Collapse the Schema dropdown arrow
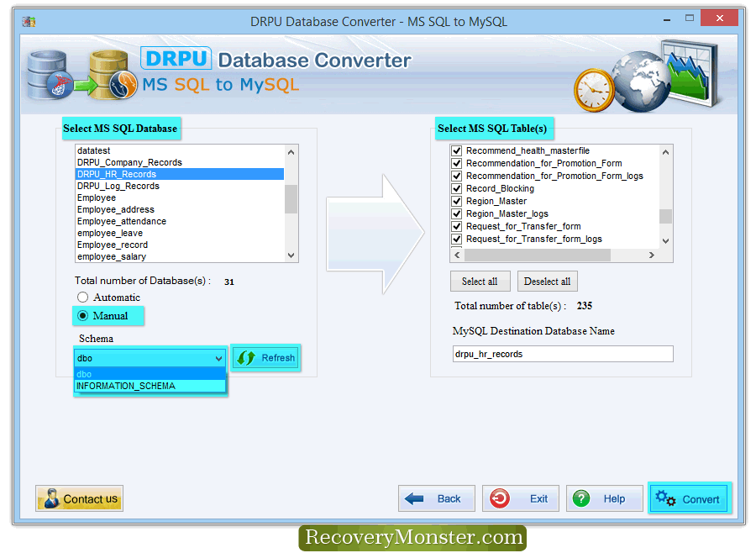 click(x=218, y=358)
